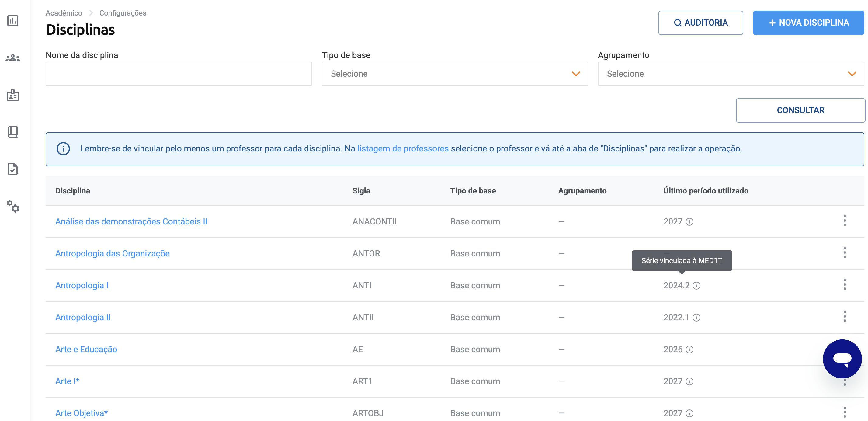Click the Acadêmico breadcrumb
Screen dimensions: 868x421
tap(64, 13)
